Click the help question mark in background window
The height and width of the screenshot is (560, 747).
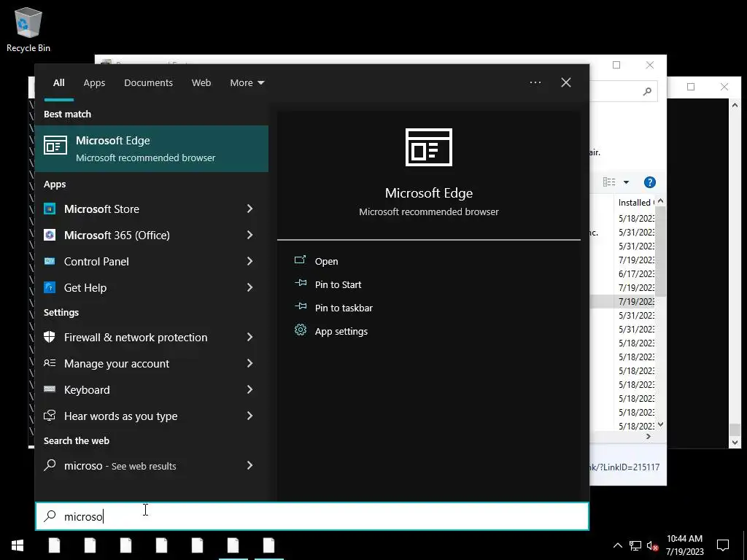[650, 182]
